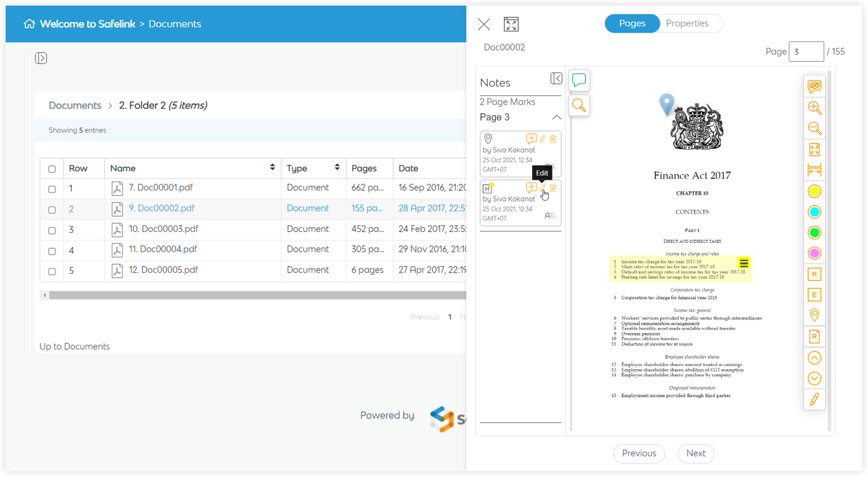Go to next annotation down-arrow circle

814,378
